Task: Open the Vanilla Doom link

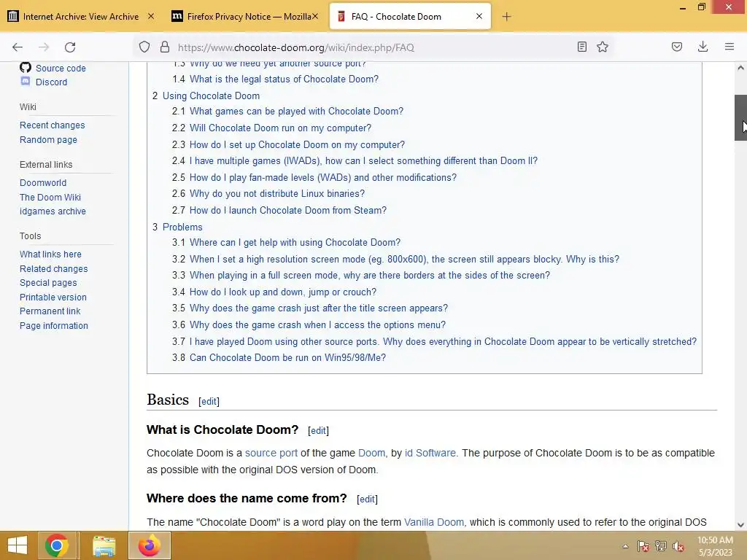Action: 433,522
